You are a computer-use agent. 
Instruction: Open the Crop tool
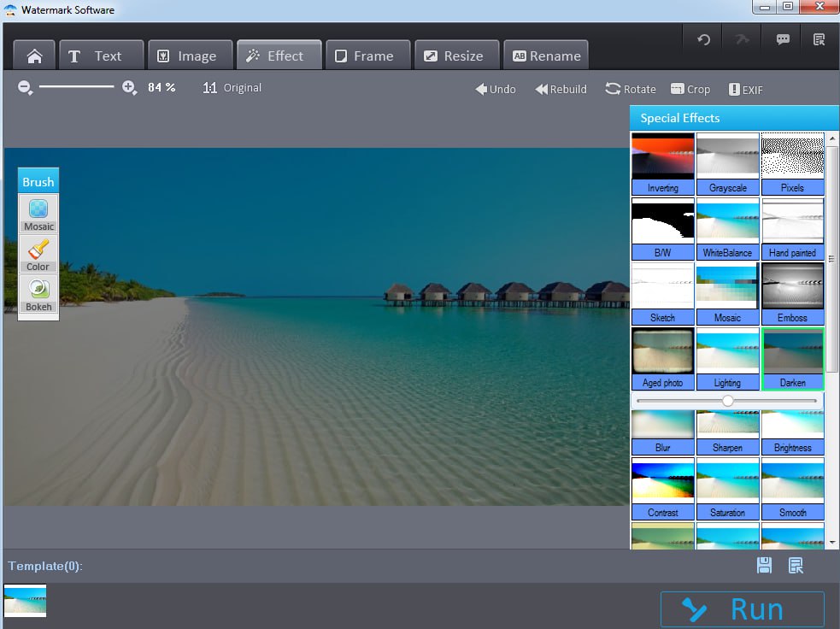tap(690, 89)
